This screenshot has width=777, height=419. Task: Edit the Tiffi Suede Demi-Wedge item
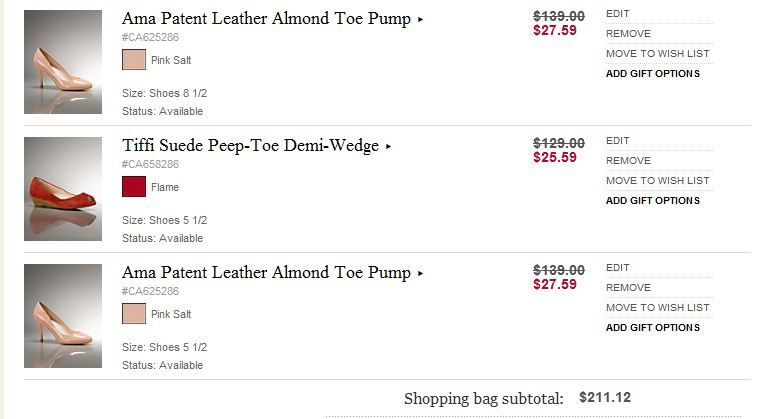618,141
